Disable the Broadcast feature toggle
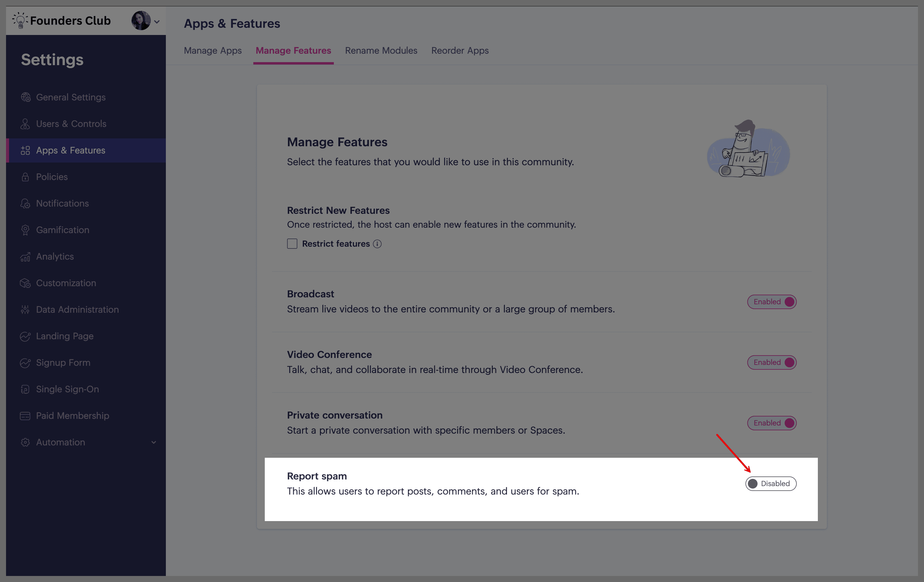The width and height of the screenshot is (924, 582). [x=772, y=302]
